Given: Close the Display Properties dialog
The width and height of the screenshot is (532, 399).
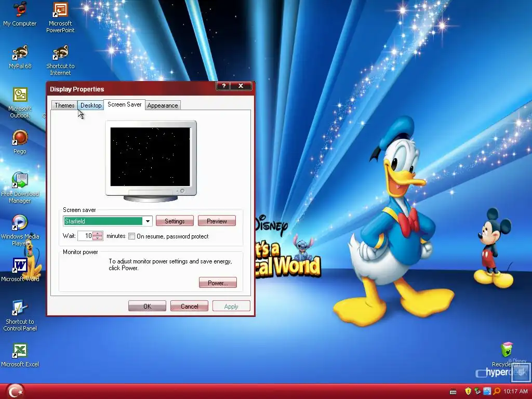Looking at the screenshot, I should pos(241,86).
